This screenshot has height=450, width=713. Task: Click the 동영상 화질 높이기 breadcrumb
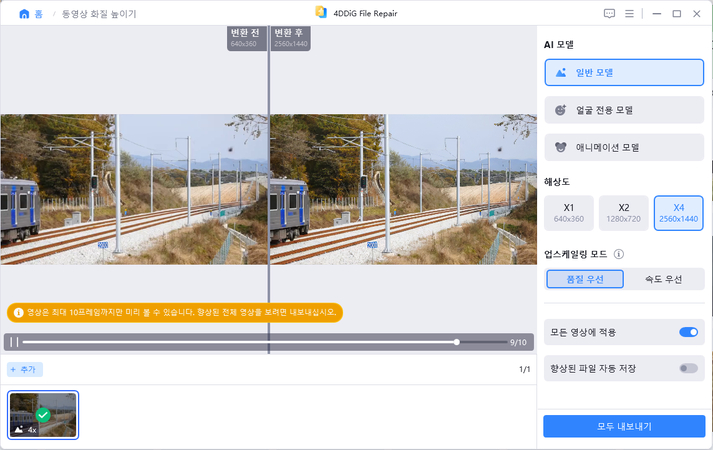[99, 14]
